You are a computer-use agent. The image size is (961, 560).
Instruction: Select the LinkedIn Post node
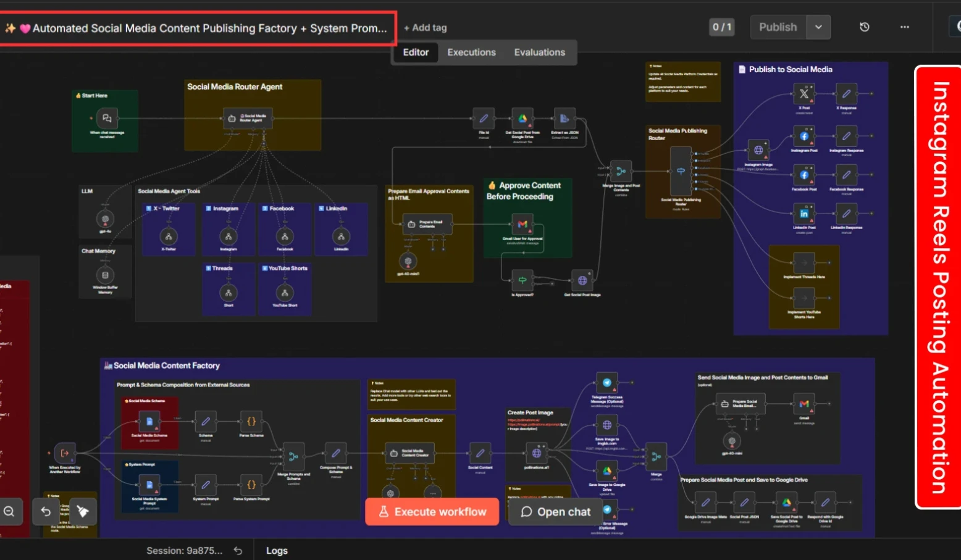coord(804,214)
